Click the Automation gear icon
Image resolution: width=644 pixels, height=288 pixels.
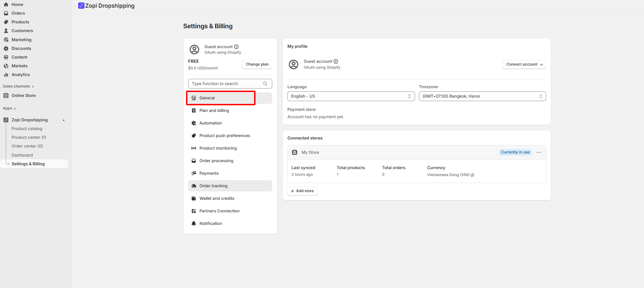(194, 123)
